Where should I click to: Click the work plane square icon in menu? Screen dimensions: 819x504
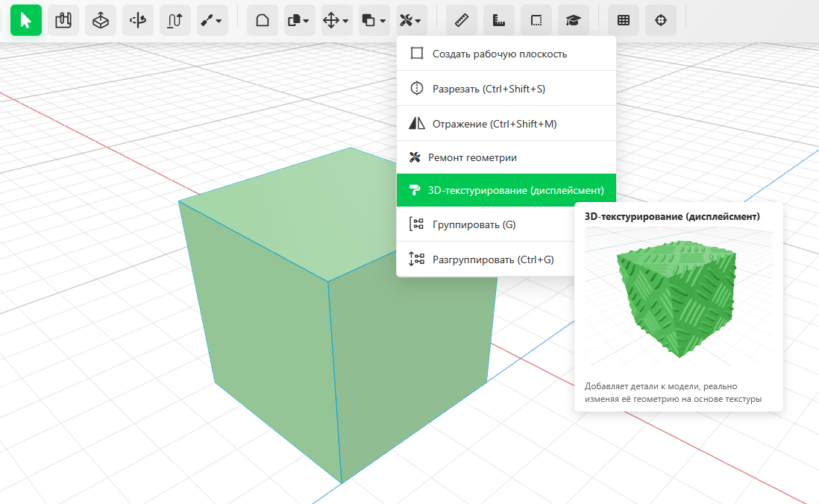(417, 53)
